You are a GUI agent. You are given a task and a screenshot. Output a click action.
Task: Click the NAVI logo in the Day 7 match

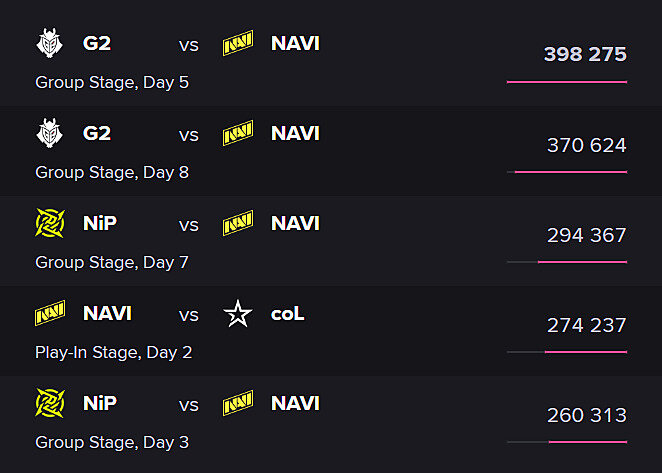[x=238, y=224]
